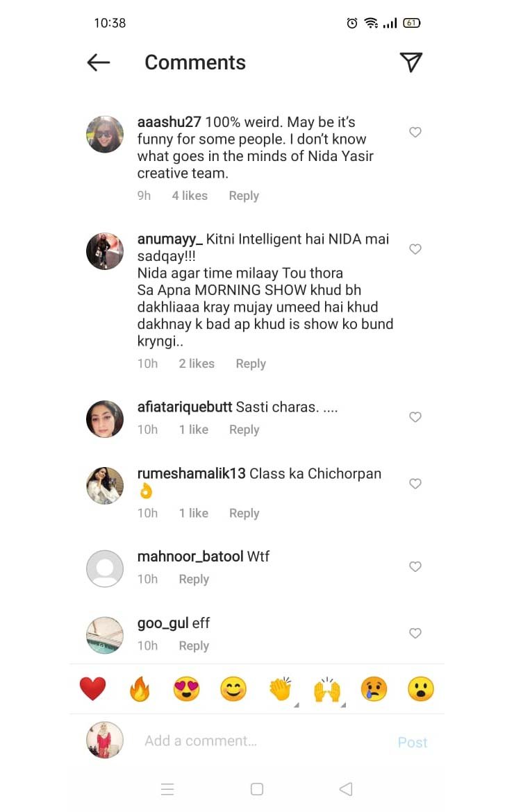This screenshot has height=812, width=514.
Task: Insert the fire emoji reaction
Action: [140, 689]
